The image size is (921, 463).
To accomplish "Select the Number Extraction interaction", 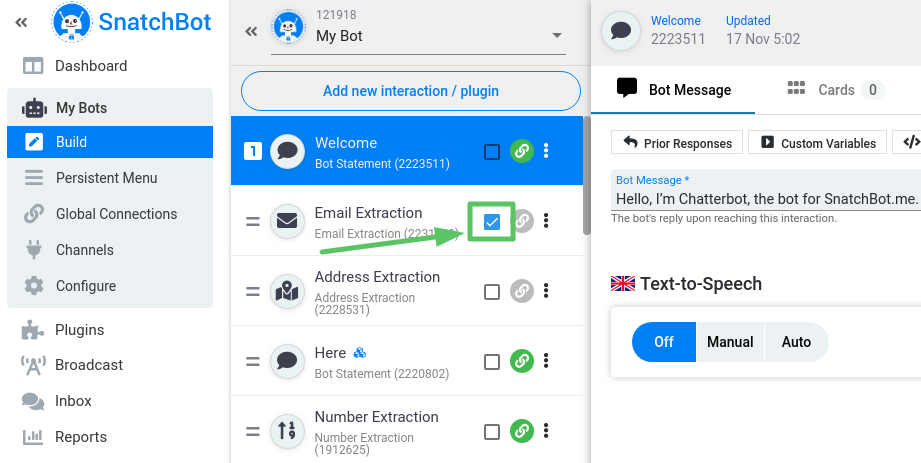I will [x=406, y=430].
